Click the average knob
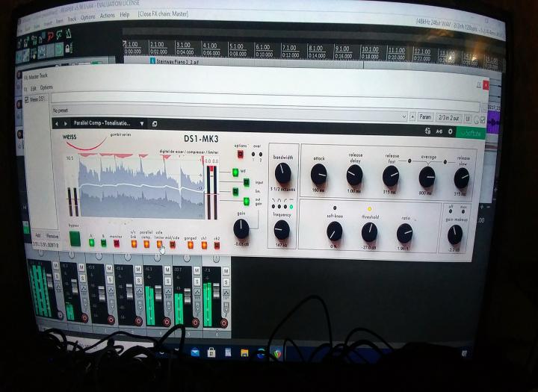 pyautogui.click(x=427, y=177)
